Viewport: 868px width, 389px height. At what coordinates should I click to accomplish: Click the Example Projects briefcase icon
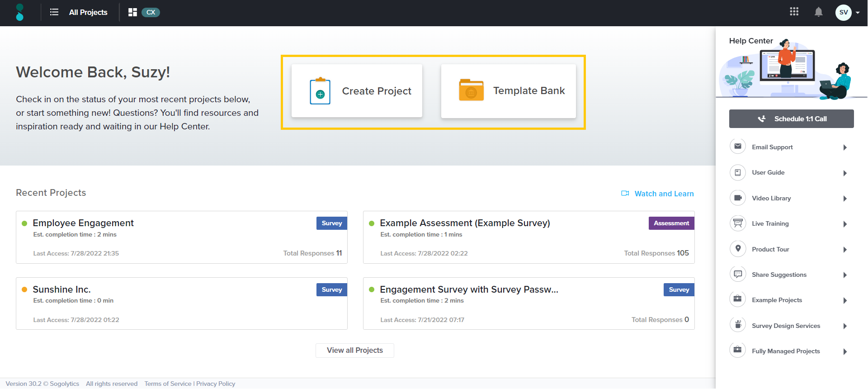coord(738,299)
